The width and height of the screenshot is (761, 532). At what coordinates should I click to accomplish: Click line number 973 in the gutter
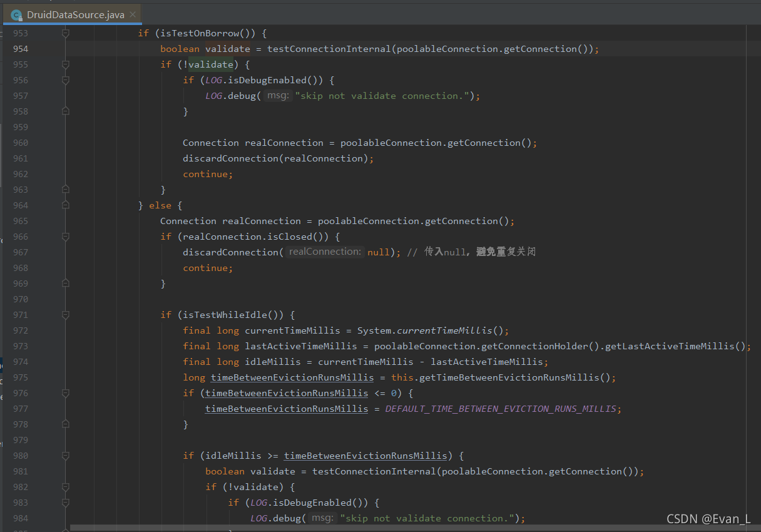(20, 346)
